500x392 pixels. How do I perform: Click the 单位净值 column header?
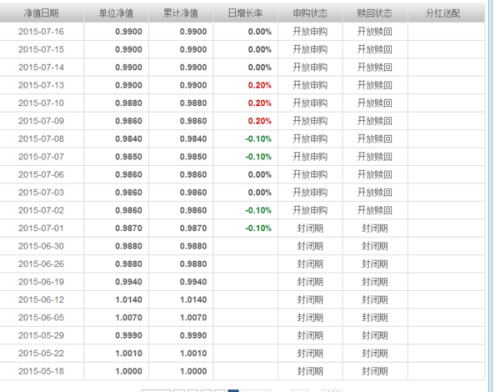click(116, 13)
